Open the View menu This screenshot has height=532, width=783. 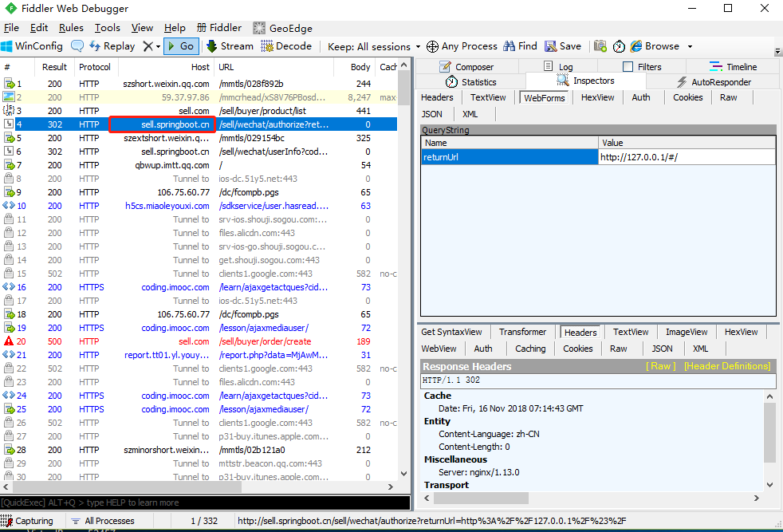click(x=142, y=28)
